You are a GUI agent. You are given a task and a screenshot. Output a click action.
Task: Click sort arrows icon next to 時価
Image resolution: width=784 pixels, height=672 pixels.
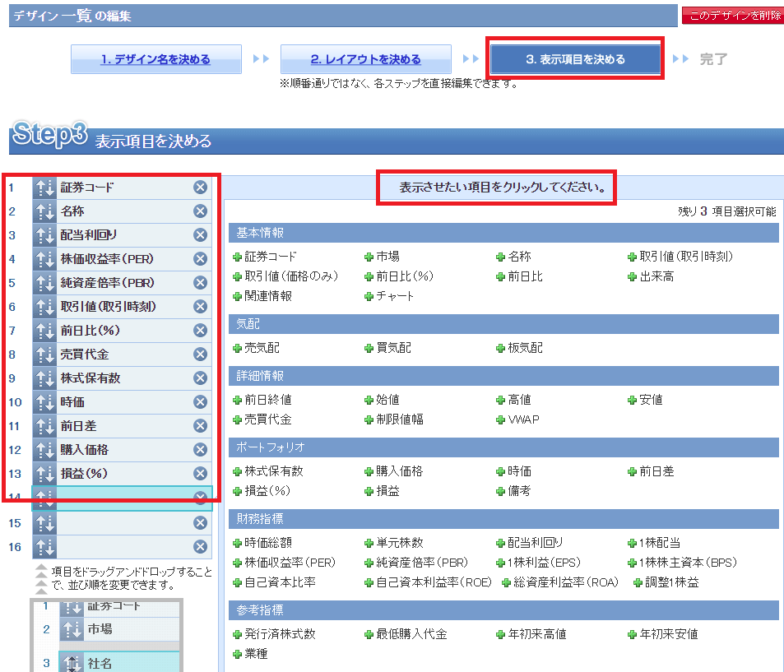tap(44, 402)
